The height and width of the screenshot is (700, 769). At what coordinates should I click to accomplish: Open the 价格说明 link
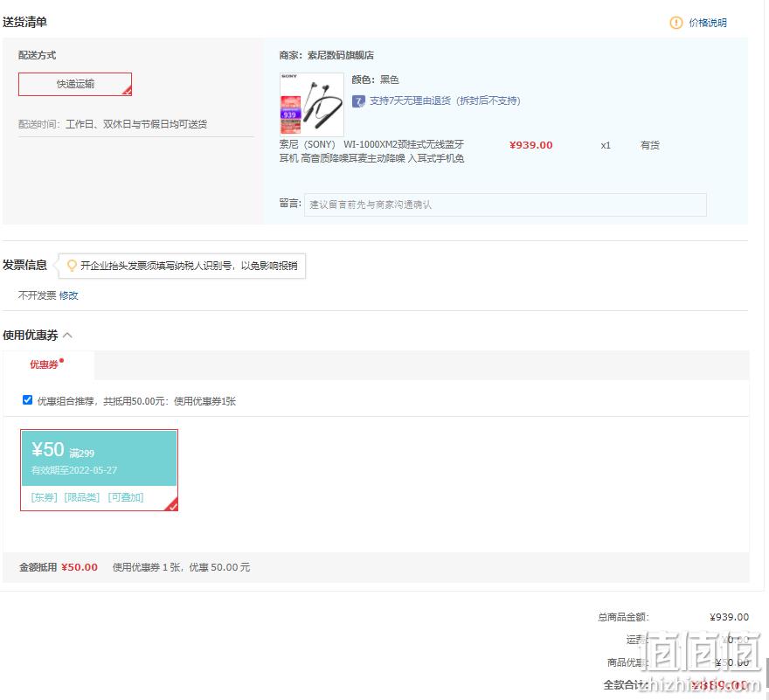pos(708,23)
